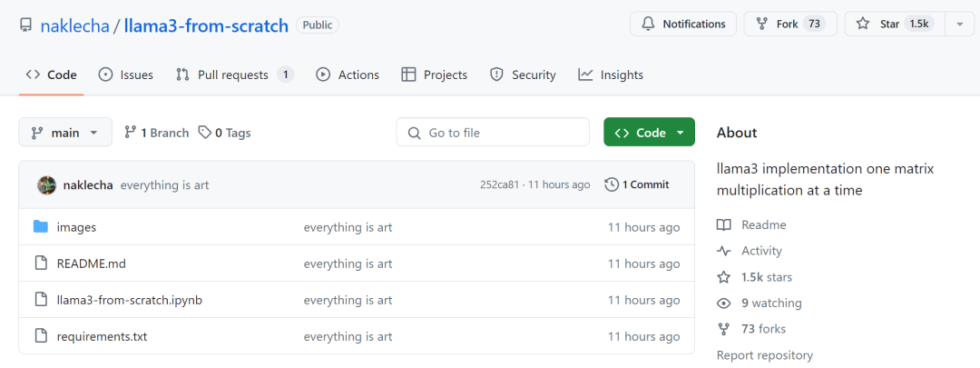Click the requirements.txt file icon
980x368 pixels.
pos(41,336)
